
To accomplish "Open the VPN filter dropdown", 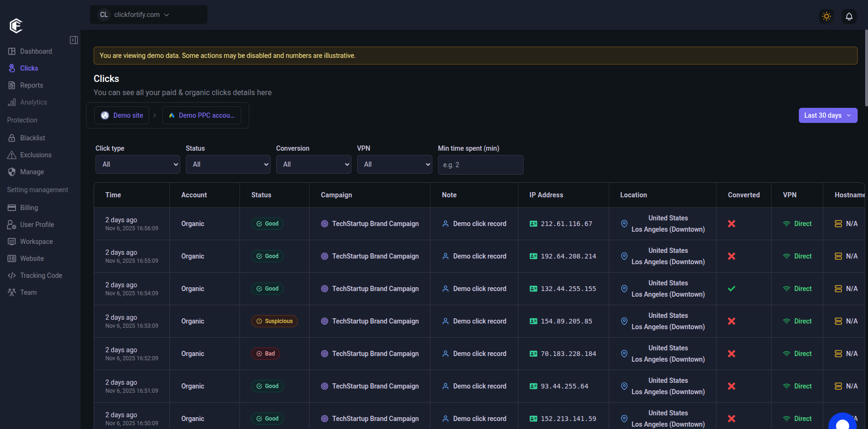I will tap(394, 164).
